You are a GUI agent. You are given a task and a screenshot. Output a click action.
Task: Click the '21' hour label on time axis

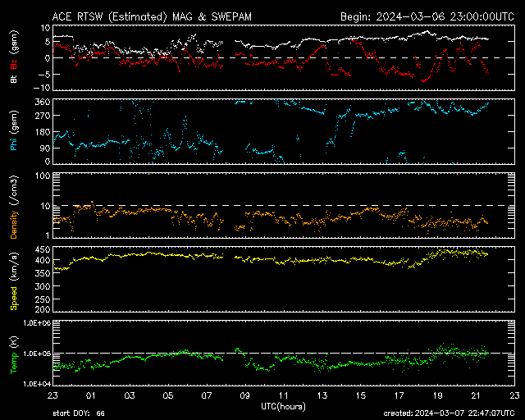[476, 395]
